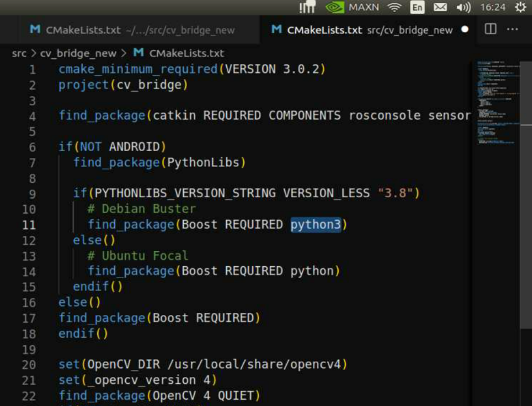532x406 pixels.
Task: Click the # Debian Buster comment
Action: (142, 209)
